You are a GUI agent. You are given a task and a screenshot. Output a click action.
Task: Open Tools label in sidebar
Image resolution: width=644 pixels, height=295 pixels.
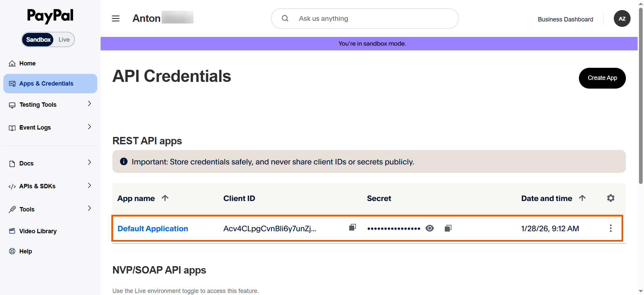pos(27,209)
